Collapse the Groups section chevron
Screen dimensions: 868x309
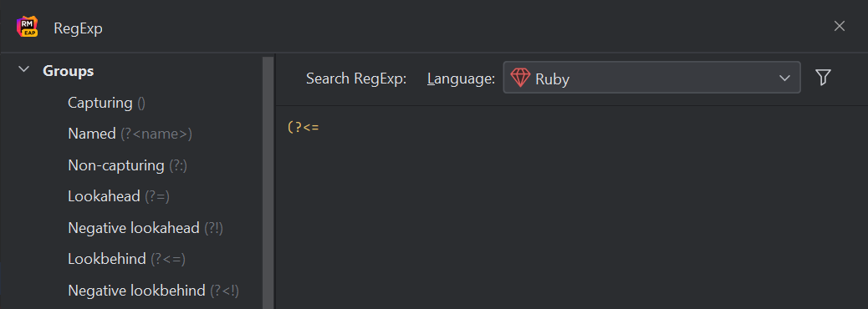tap(23, 70)
